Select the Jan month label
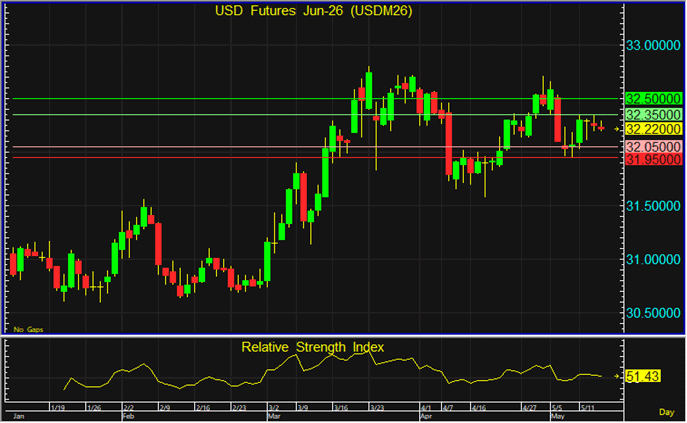Viewport: 687px width, 423px height. click(18, 416)
